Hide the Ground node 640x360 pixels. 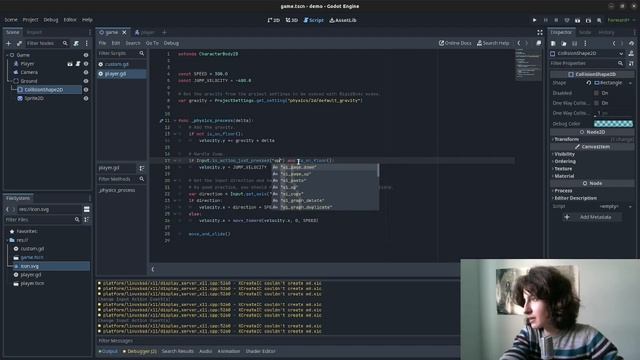coord(86,81)
